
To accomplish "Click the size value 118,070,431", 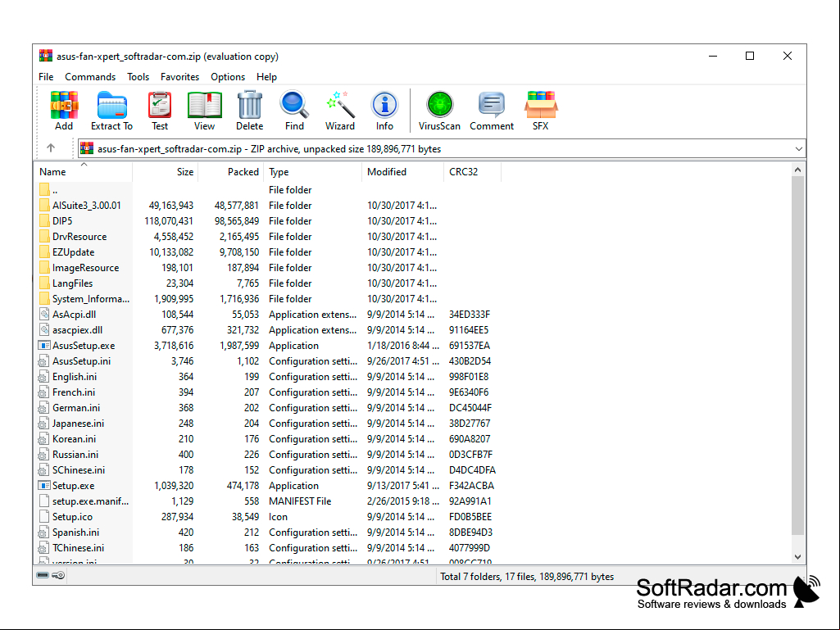I will click(x=169, y=220).
